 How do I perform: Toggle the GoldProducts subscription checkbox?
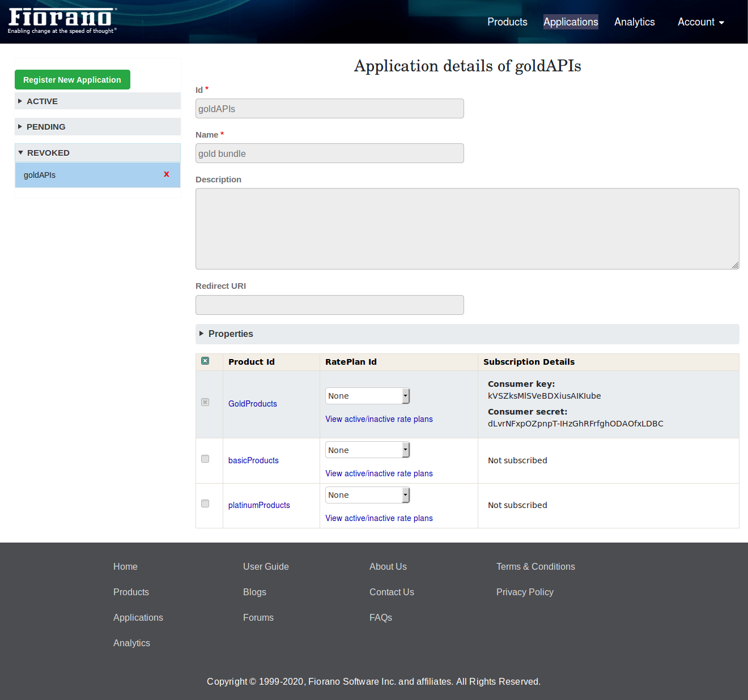click(205, 402)
